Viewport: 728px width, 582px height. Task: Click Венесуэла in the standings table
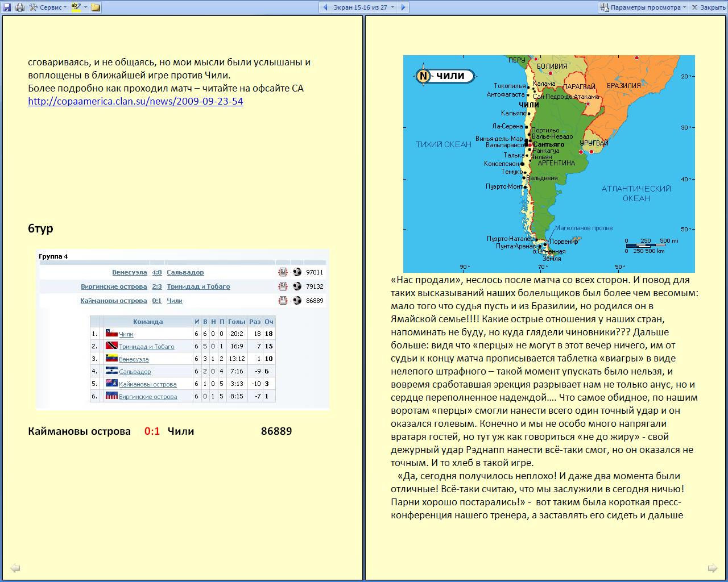point(134,359)
